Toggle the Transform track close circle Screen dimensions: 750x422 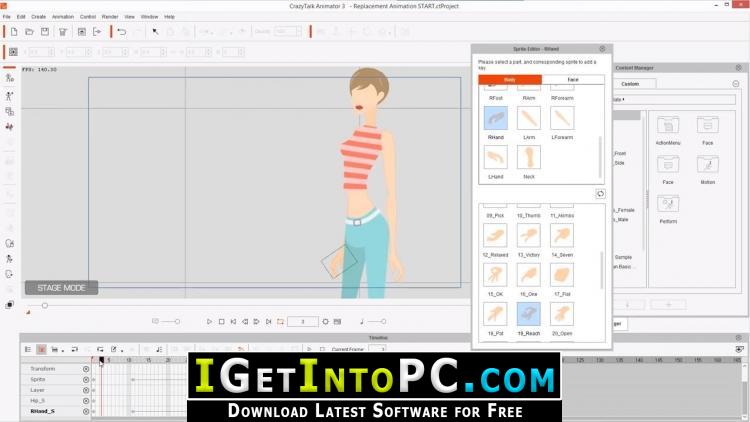[86, 369]
